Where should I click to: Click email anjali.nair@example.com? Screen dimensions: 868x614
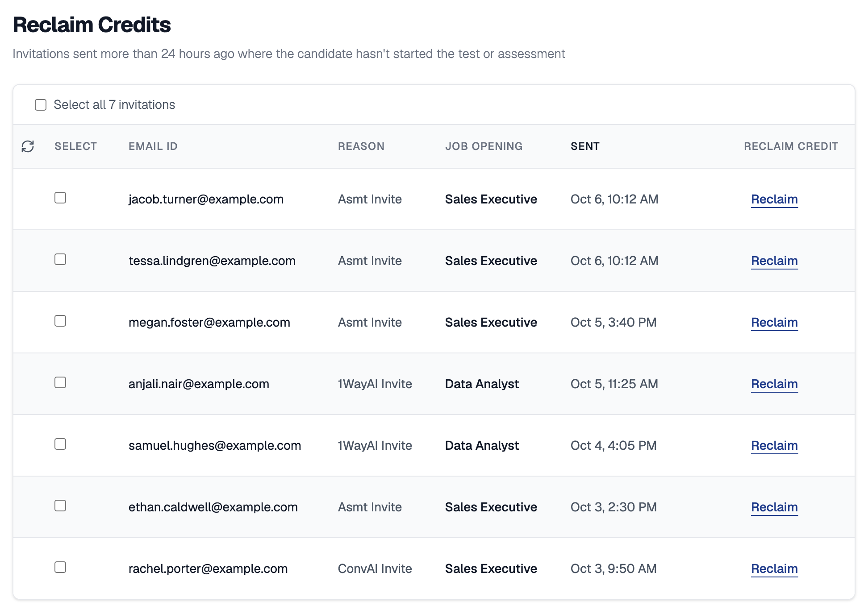point(199,384)
